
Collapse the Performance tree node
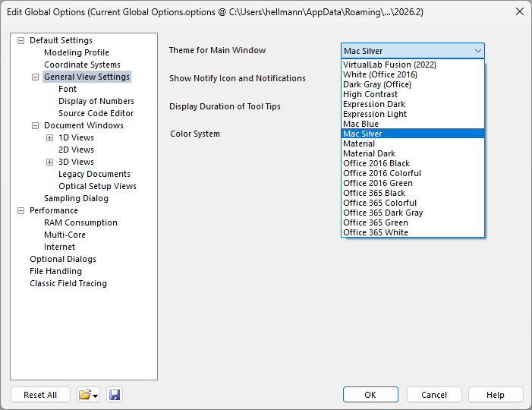point(21,211)
